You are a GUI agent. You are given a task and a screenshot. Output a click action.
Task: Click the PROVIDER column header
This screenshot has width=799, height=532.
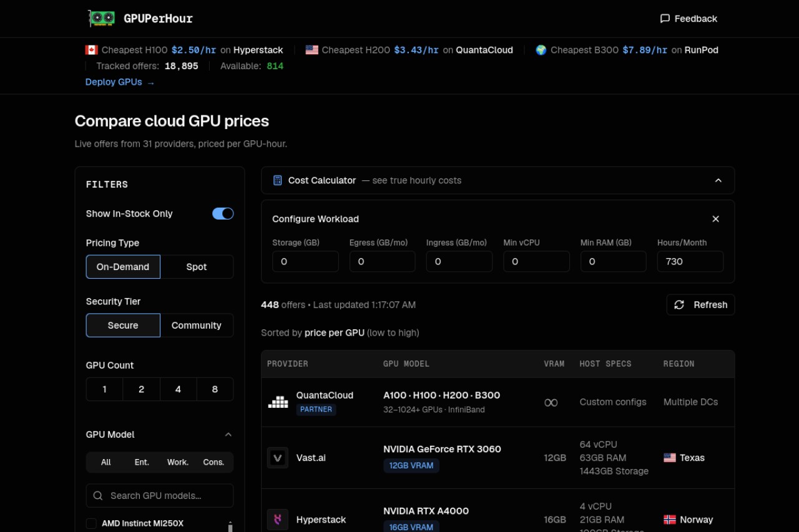(288, 364)
